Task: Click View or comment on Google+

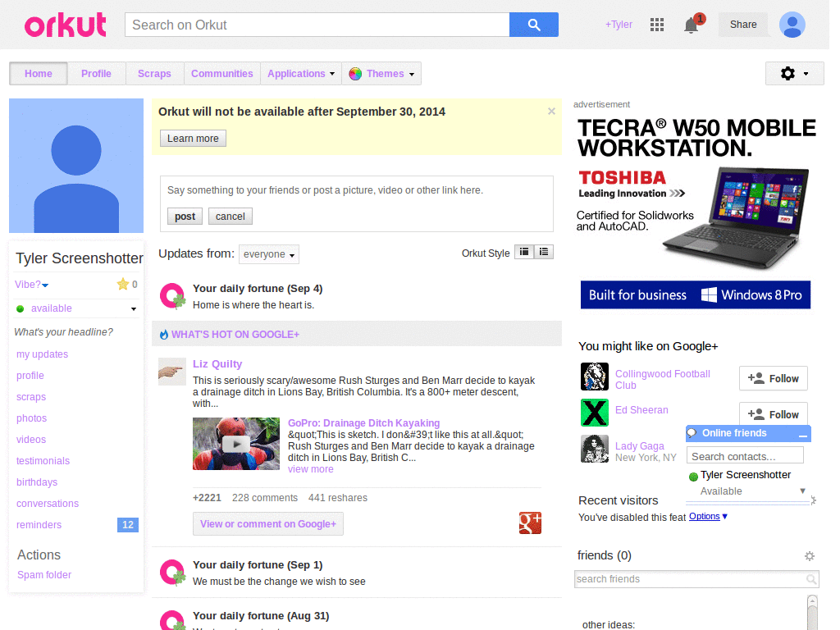Action: click(x=268, y=524)
